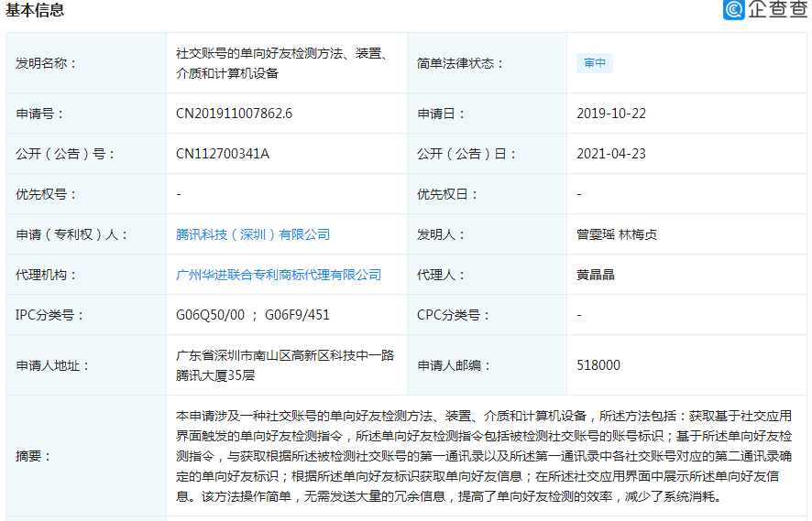Click the CPC分类号： label
The image size is (812, 521).
point(454,315)
